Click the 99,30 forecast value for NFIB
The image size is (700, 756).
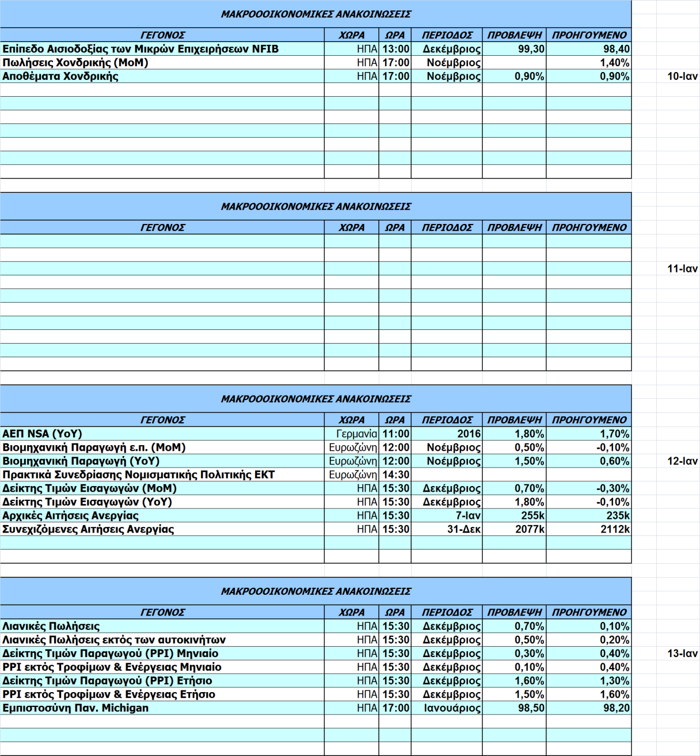514,49
